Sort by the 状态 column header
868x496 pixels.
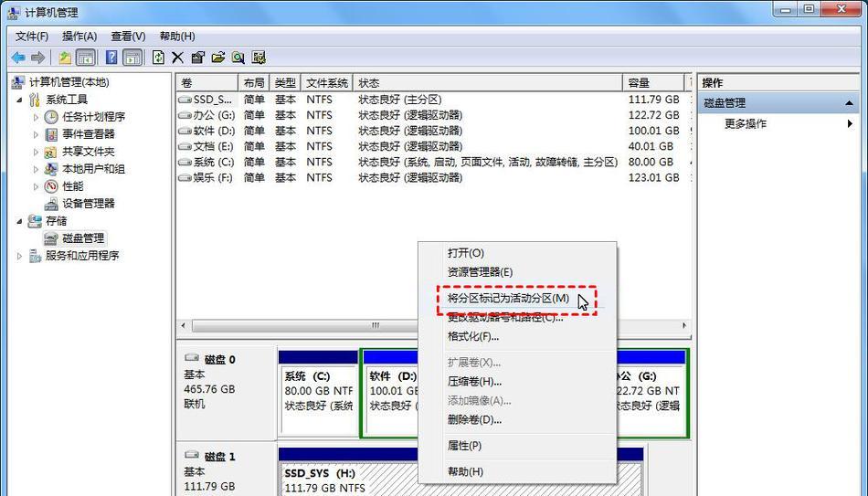488,83
